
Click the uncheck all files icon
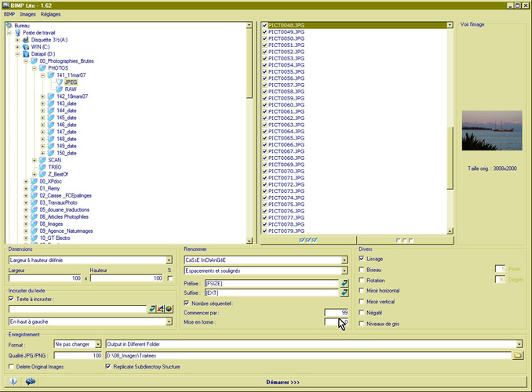(x=404, y=240)
